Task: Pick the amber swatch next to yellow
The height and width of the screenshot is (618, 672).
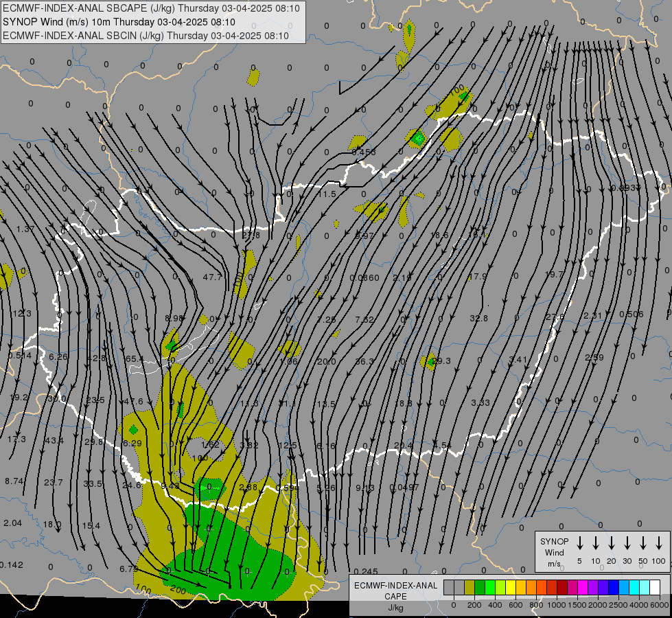Action: point(521,588)
